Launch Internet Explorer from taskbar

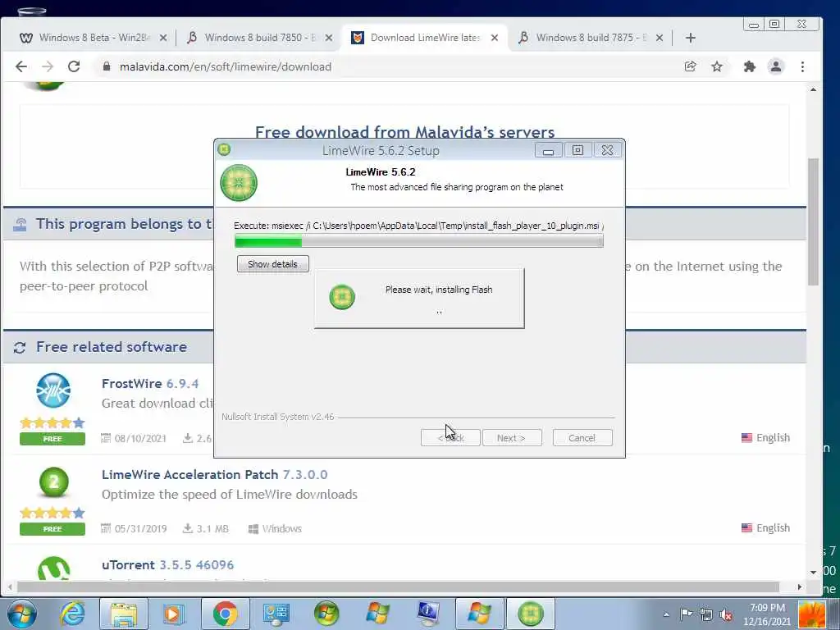coord(72,614)
